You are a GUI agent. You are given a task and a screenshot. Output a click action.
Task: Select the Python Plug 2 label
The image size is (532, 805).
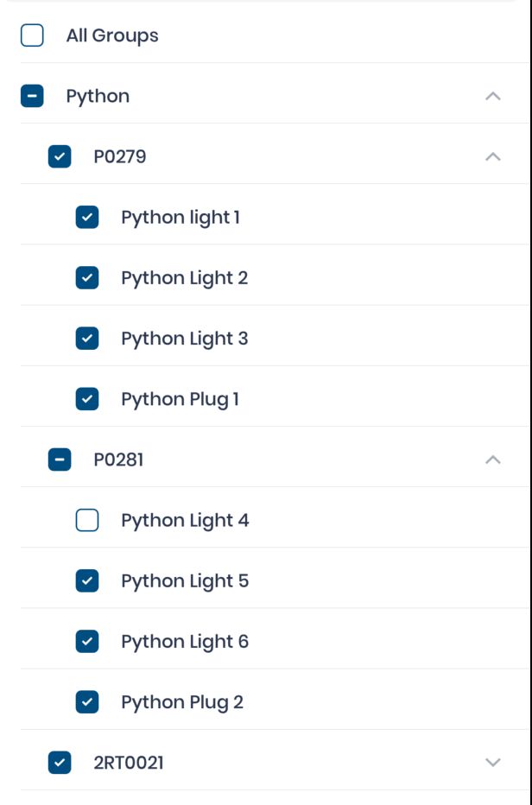pos(182,701)
